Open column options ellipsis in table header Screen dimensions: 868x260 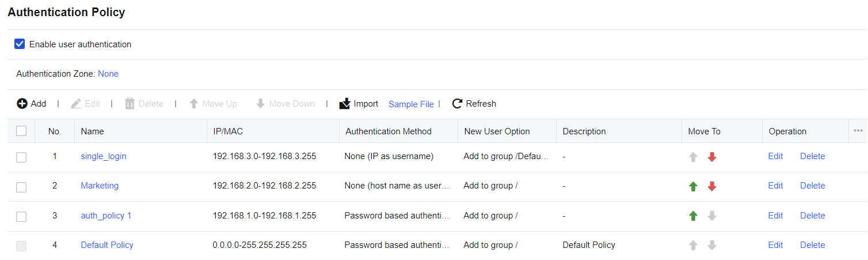858,131
